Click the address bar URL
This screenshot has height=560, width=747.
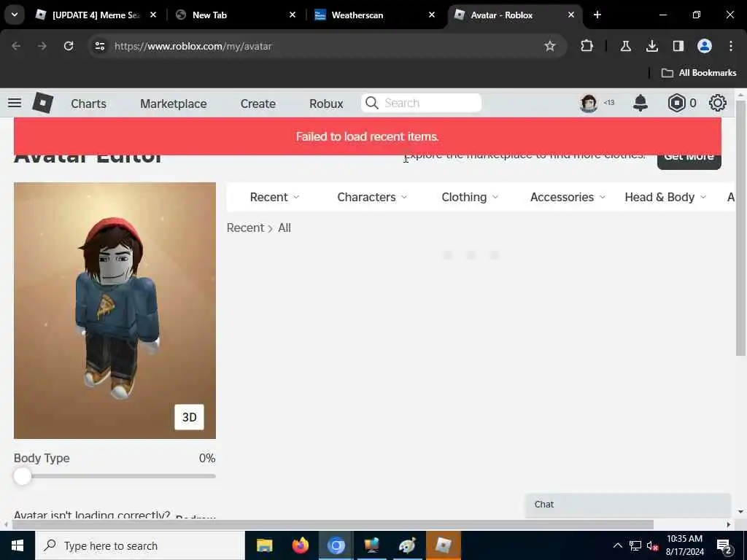pos(193,46)
